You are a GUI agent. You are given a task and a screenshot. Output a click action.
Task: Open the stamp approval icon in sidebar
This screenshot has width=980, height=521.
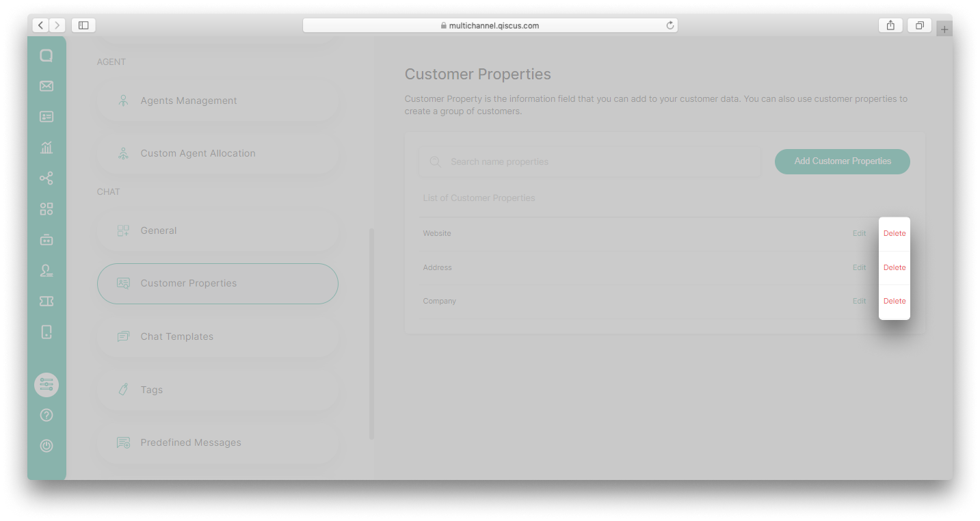[x=47, y=270]
